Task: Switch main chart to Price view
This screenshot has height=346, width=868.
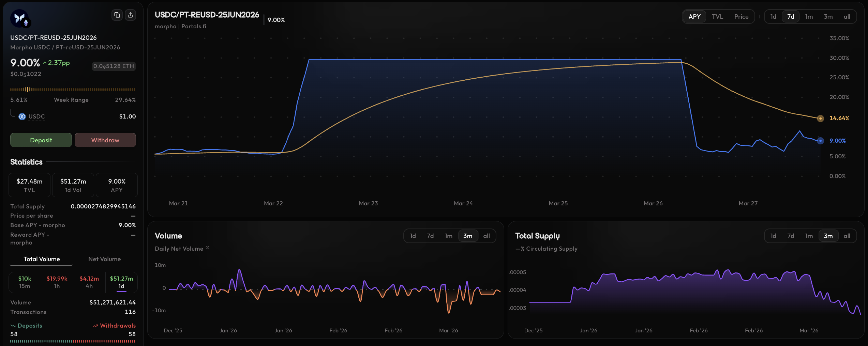Action: point(741,17)
